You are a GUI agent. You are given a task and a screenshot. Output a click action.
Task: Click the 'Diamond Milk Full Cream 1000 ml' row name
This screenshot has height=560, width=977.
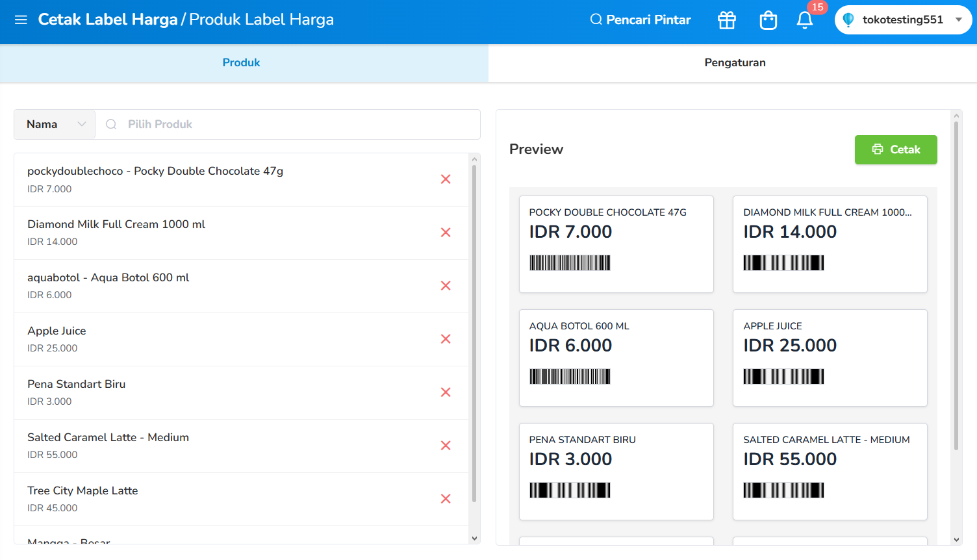(116, 224)
